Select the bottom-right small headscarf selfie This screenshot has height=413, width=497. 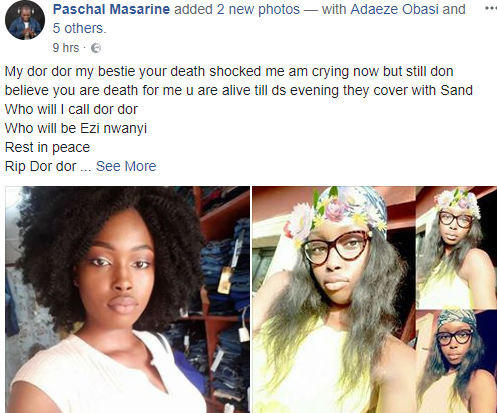pos(456,361)
